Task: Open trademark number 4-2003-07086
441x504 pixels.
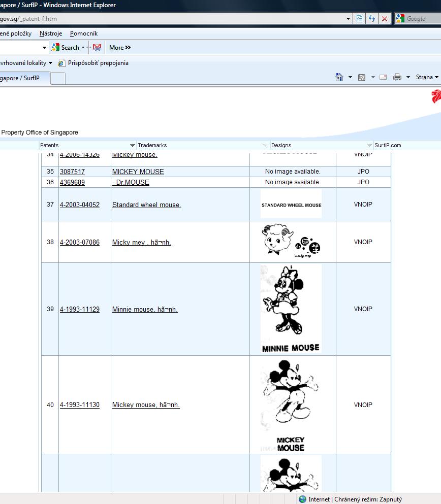Action: point(80,243)
